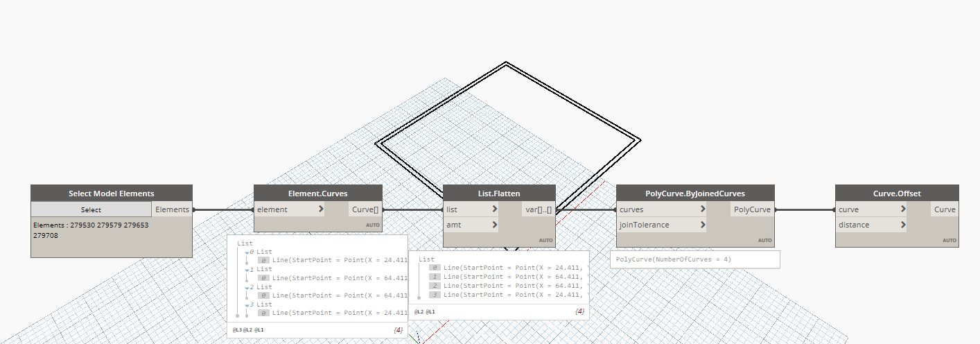Screen dimensions: 980x344
Task: Select the Select Model Elements node header
Action: click(x=112, y=193)
